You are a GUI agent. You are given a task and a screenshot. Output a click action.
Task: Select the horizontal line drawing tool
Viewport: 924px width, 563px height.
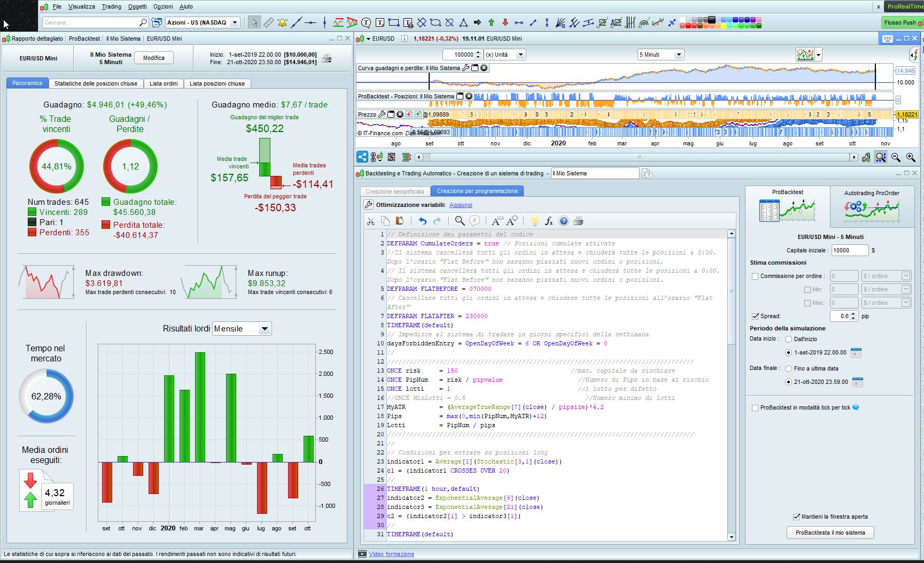pyautogui.click(x=310, y=22)
